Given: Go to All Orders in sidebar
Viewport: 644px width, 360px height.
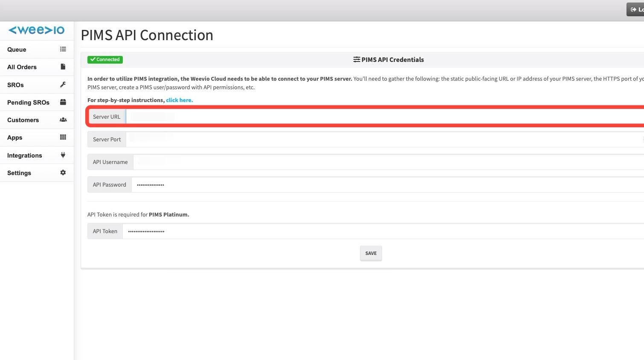Looking at the screenshot, I should pyautogui.click(x=37, y=67).
